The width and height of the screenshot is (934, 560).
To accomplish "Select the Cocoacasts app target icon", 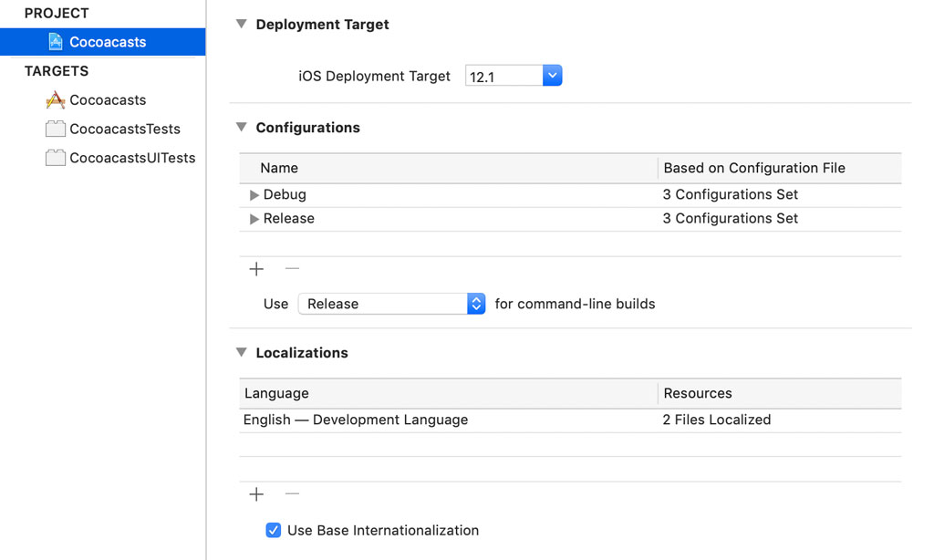I will [56, 99].
